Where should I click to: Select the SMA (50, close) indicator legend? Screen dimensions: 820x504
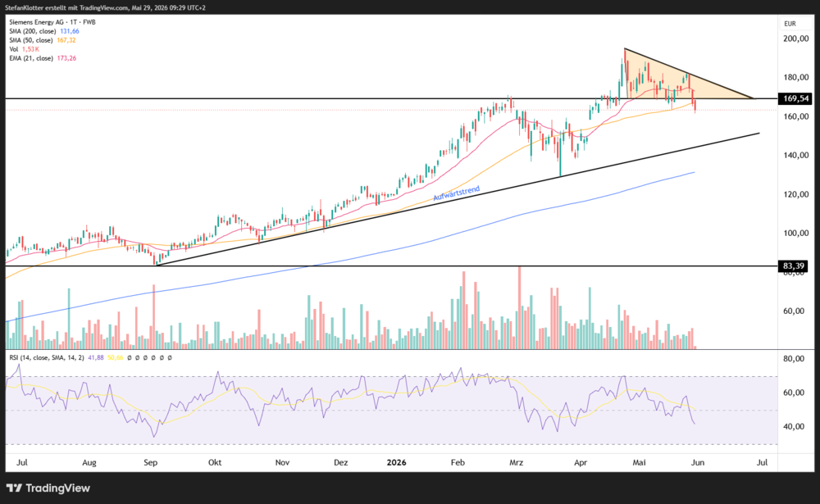click(x=43, y=40)
